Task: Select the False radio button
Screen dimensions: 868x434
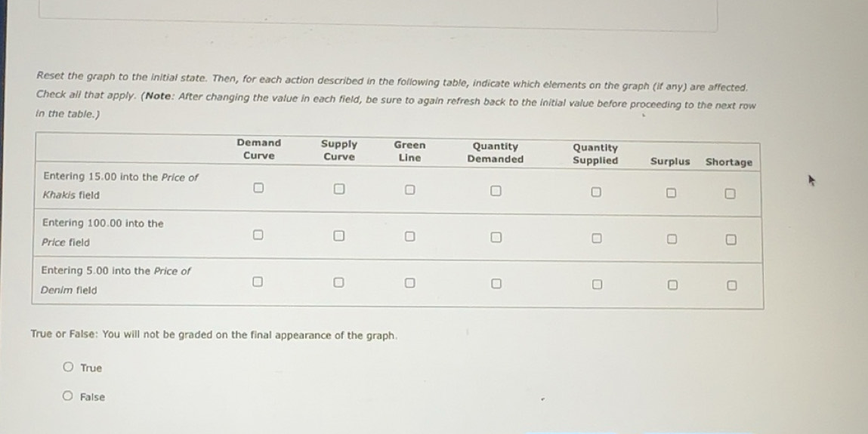Action: click(68, 396)
